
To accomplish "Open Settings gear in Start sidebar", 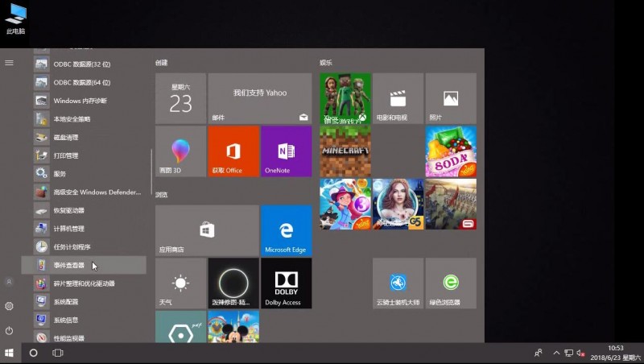I will coord(9,306).
